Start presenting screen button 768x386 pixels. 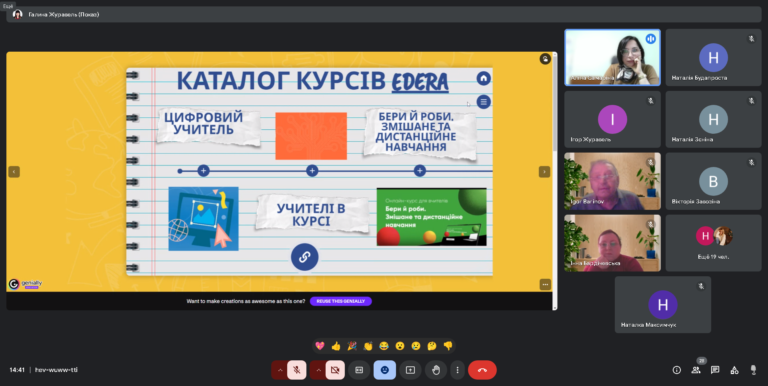(x=410, y=370)
